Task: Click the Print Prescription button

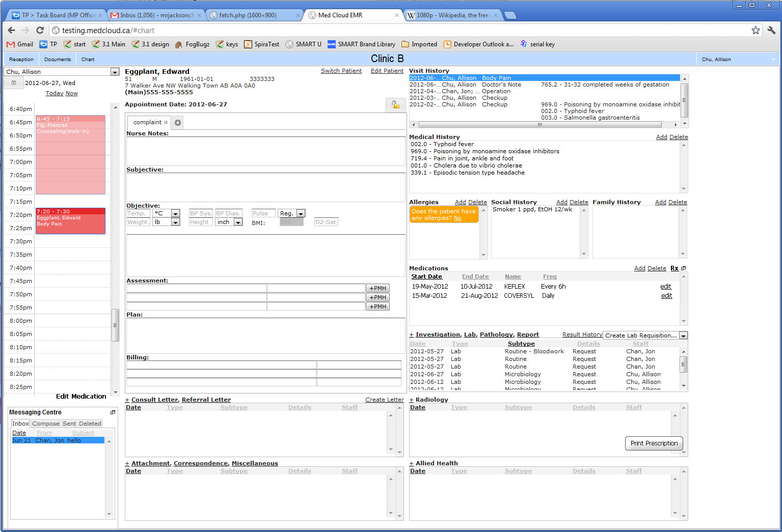Action: click(x=654, y=443)
